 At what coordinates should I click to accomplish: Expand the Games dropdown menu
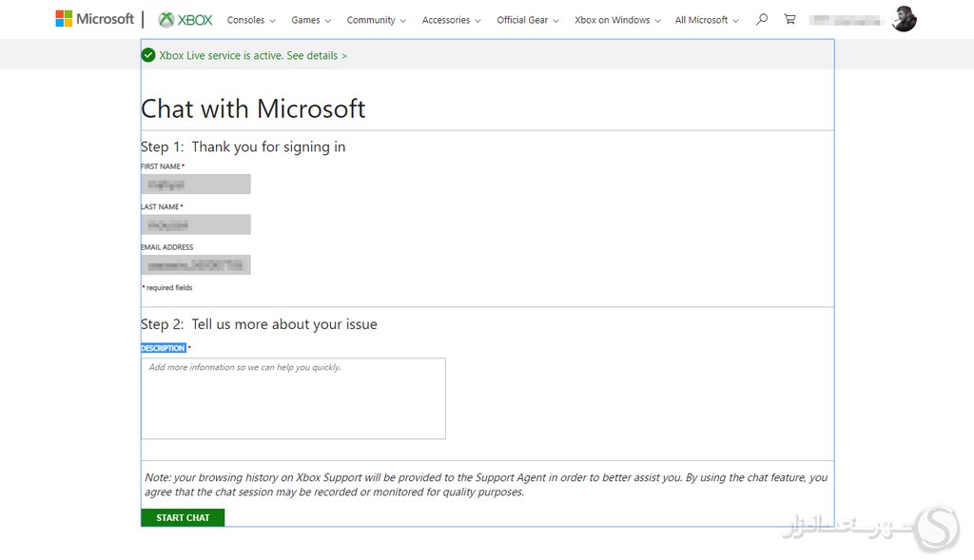[x=311, y=20]
